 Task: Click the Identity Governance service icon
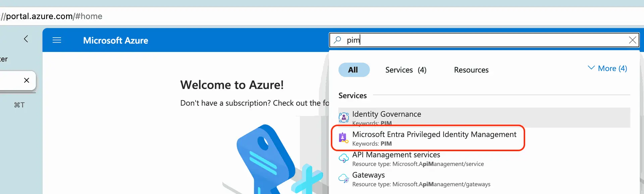(x=343, y=118)
